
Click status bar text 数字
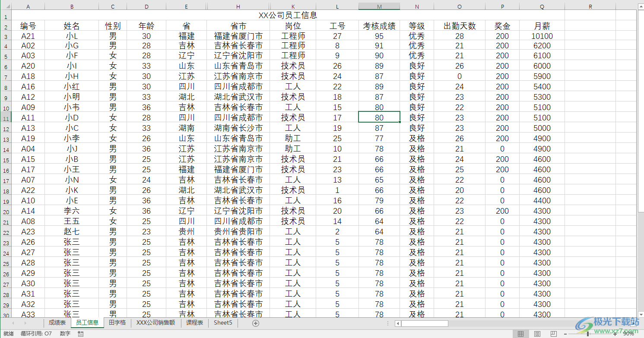pyautogui.click(x=65, y=334)
